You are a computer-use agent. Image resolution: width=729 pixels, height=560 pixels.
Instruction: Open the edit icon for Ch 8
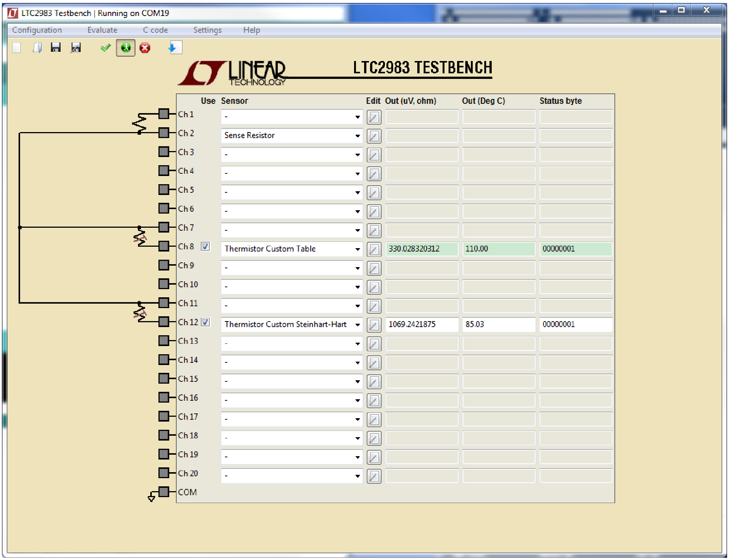tap(374, 249)
